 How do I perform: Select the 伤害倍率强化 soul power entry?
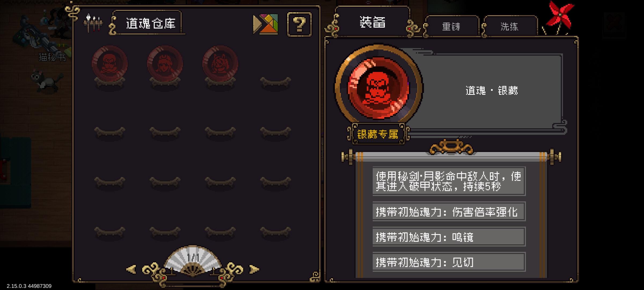(x=449, y=212)
